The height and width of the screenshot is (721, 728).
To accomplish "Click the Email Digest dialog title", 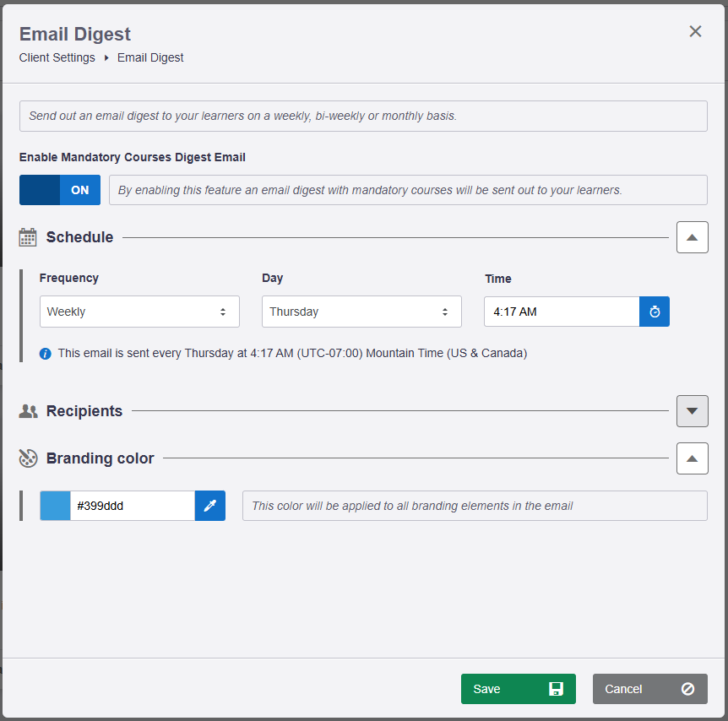I will pos(75,35).
